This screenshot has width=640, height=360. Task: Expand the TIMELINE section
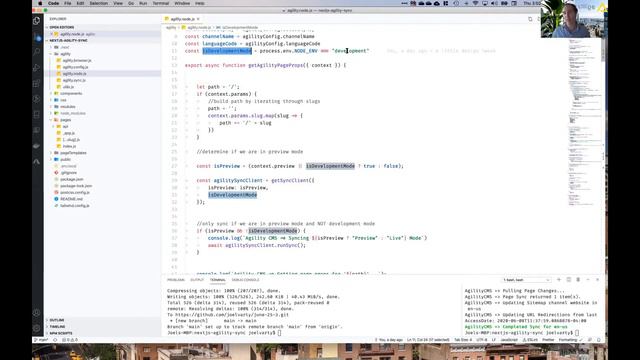tap(57, 327)
